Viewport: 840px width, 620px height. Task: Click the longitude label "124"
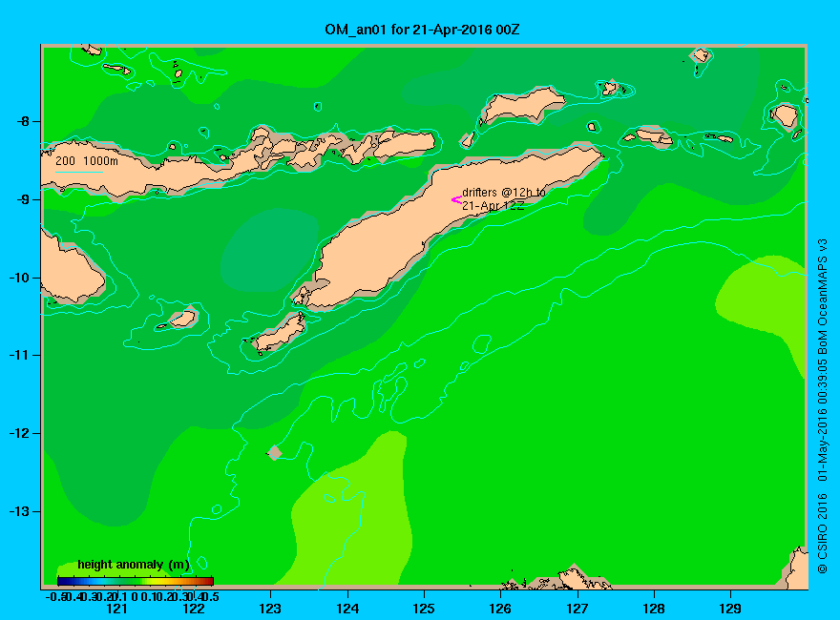click(x=347, y=609)
